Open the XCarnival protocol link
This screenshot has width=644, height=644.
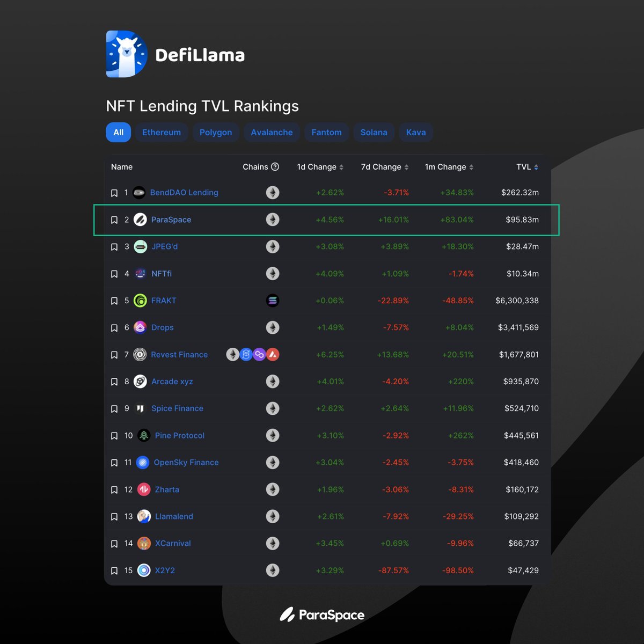[173, 543]
